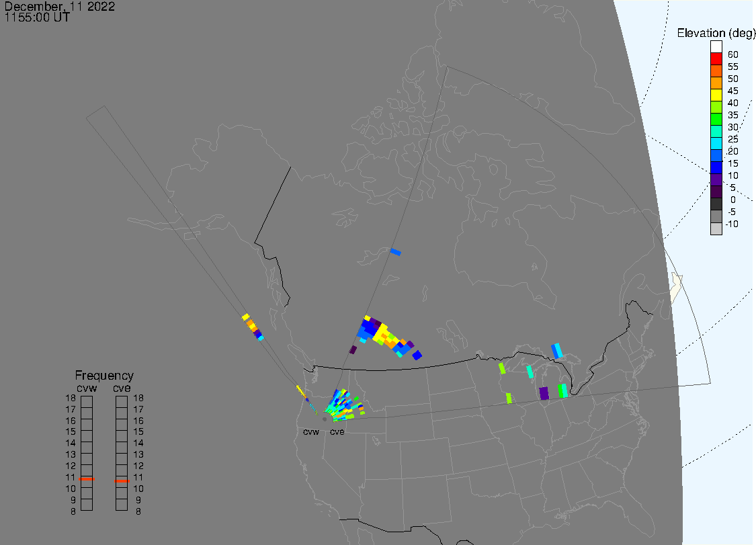This screenshot has width=756, height=545.
Task: Select the yellow elevation legend swatch
Action: 716,96
